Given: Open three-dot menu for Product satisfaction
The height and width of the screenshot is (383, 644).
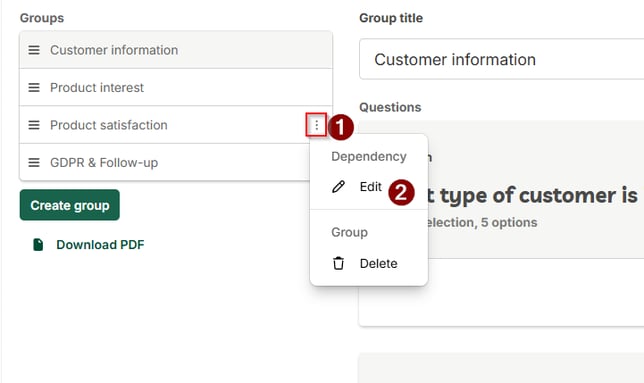Looking at the screenshot, I should 316,125.
